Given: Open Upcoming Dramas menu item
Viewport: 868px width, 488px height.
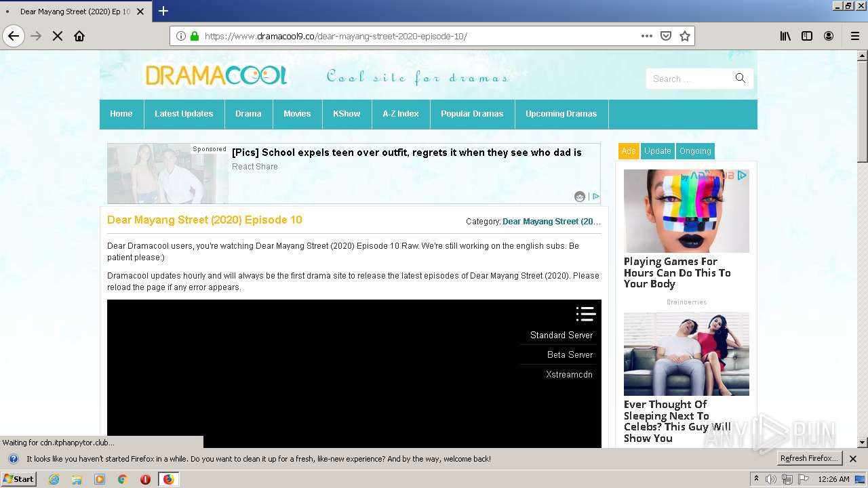Looking at the screenshot, I should click(x=561, y=114).
